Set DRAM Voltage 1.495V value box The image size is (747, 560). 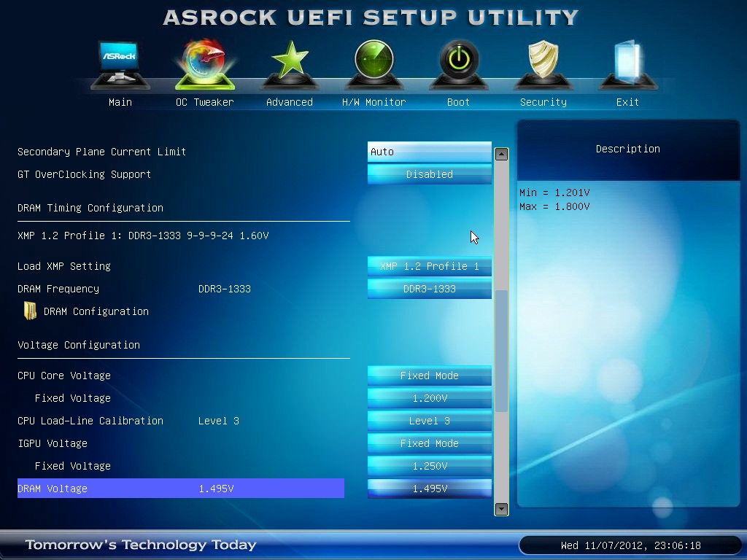[429, 489]
